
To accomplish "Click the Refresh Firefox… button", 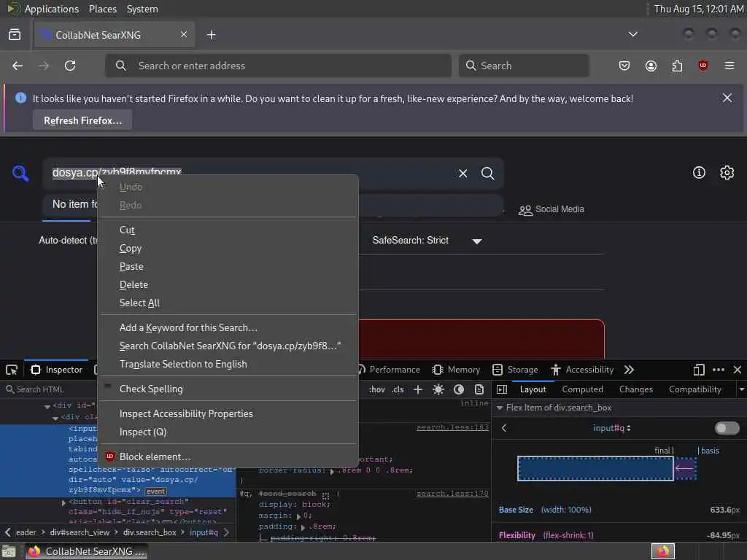I will tap(82, 120).
